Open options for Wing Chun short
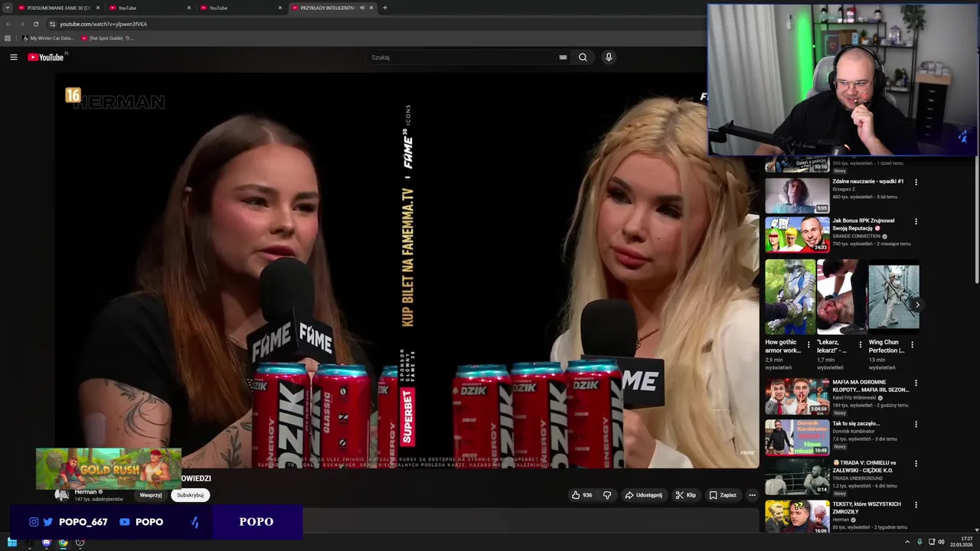This screenshot has height=551, width=980. point(912,344)
